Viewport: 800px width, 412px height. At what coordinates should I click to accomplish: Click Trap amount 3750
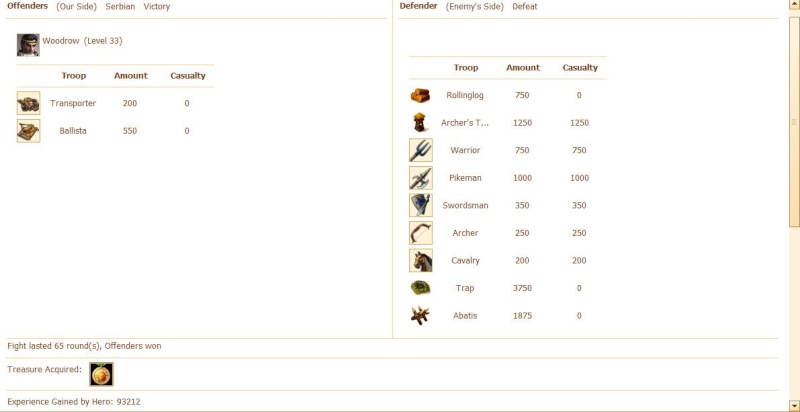pos(522,288)
